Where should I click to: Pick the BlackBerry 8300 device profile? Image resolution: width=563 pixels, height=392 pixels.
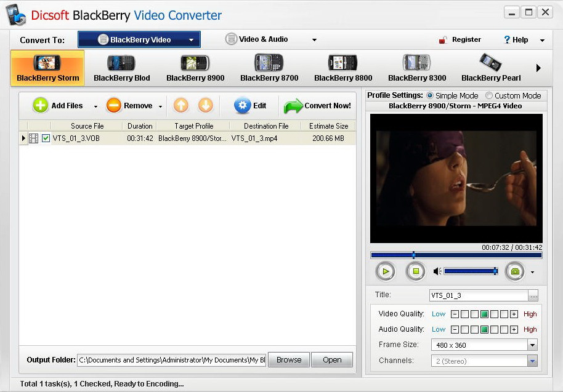click(x=417, y=68)
